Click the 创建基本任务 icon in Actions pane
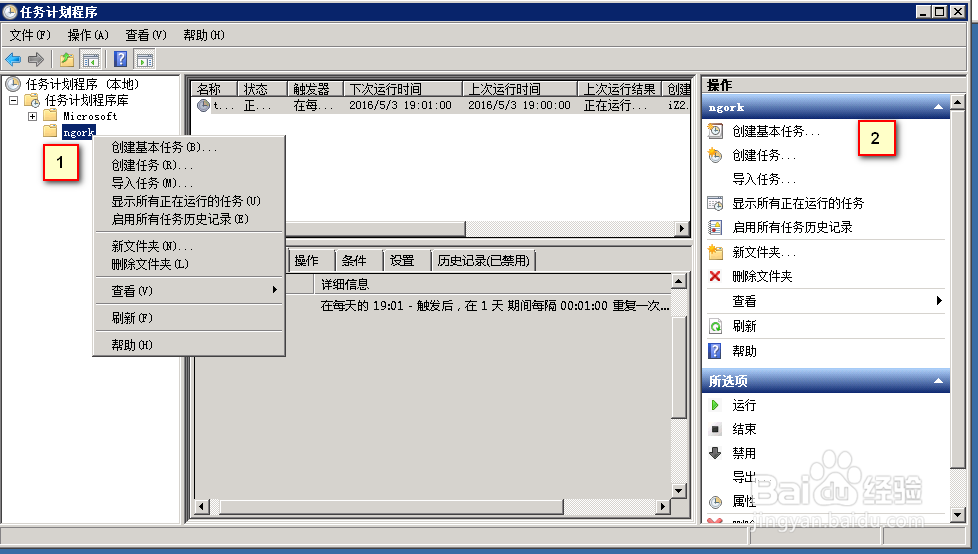 [x=715, y=131]
